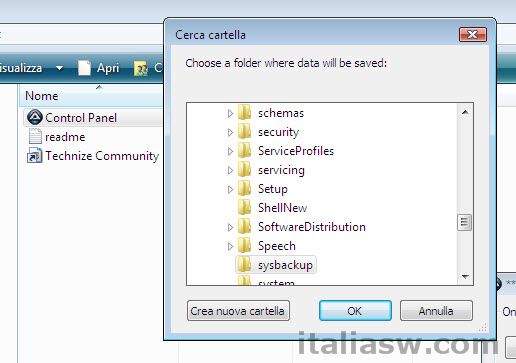516x363 pixels.
Task: Click the ShellNew folder icon
Action: [245, 207]
